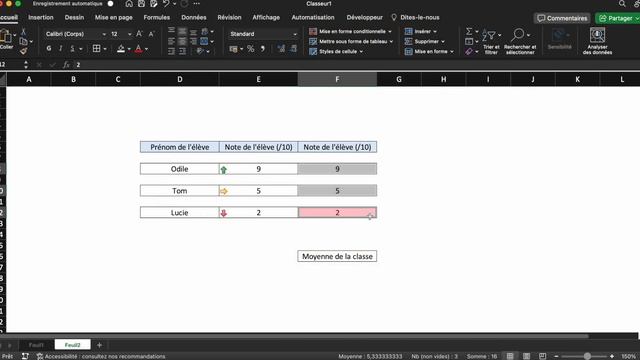640x360 pixels.
Task: Open the Standard number format dropdown
Action: pos(295,34)
